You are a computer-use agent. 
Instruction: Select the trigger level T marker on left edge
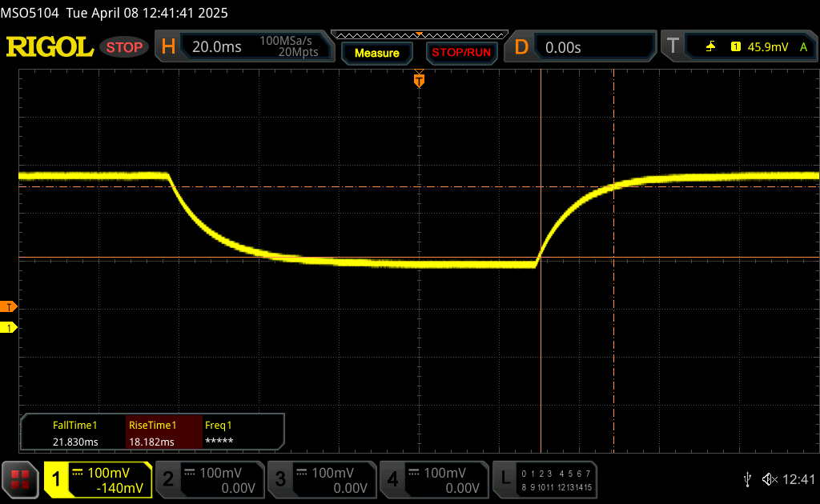tap(9, 307)
